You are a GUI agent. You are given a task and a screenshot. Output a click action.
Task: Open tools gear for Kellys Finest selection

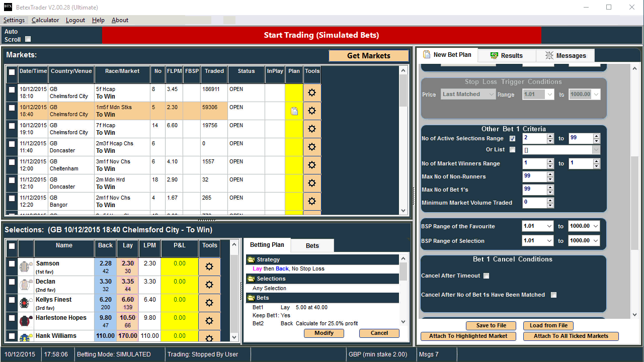tap(209, 303)
